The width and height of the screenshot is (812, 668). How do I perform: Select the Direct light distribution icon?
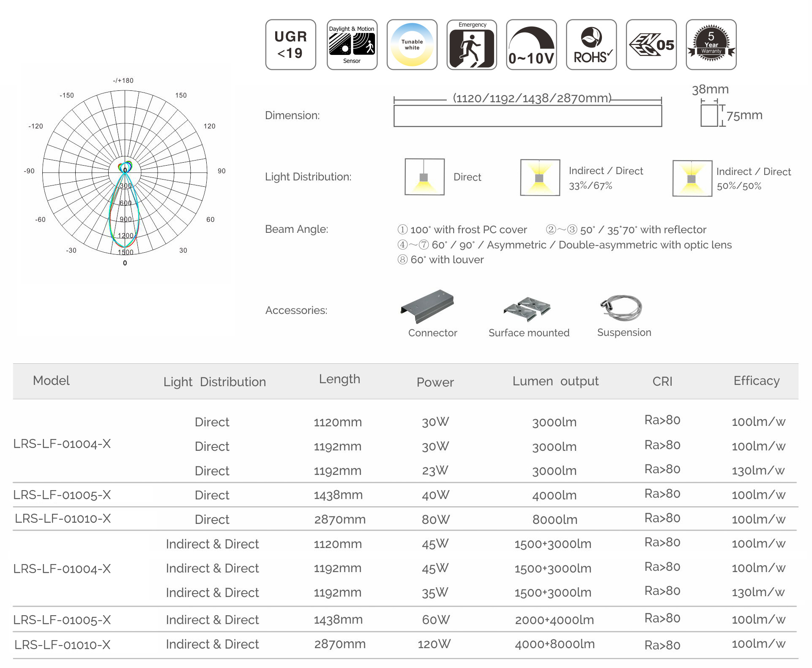point(424,177)
